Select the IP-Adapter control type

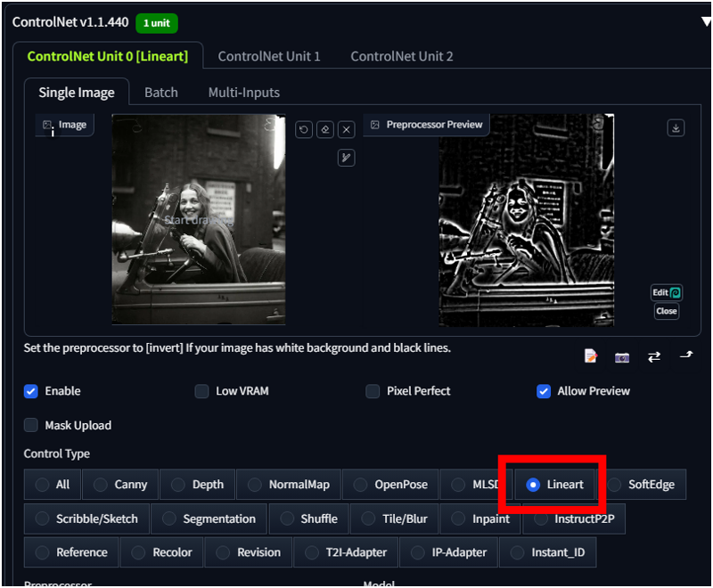click(x=449, y=552)
